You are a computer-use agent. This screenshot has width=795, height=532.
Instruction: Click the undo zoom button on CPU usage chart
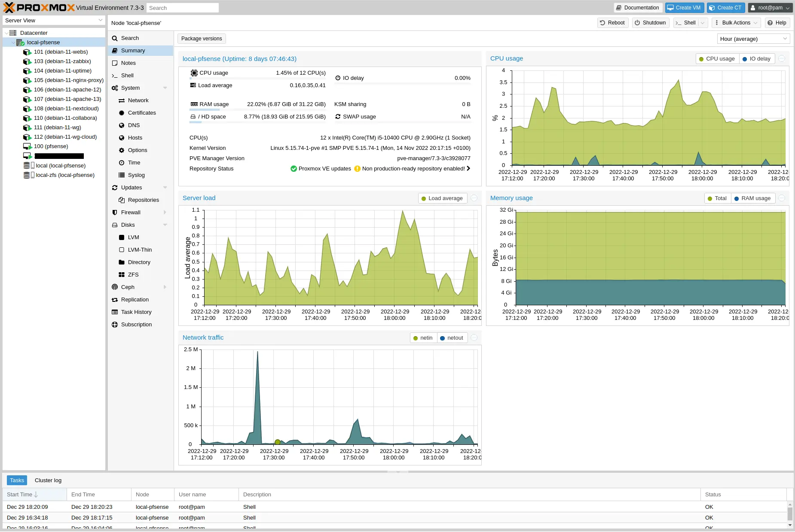pos(782,59)
